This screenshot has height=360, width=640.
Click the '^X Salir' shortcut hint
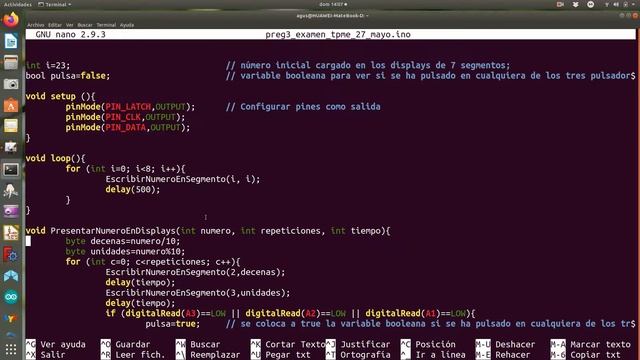46,355
